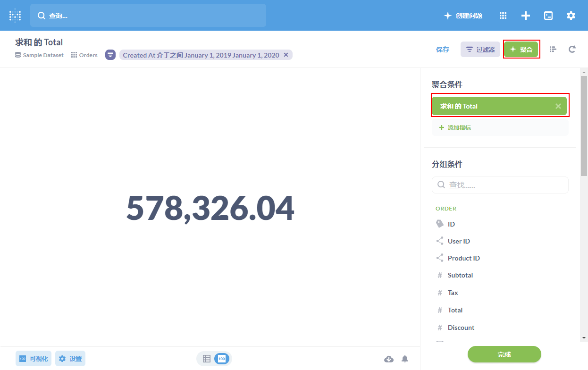The height and width of the screenshot is (370, 588).
Task: Toggle the purple filter icon
Action: 110,55
